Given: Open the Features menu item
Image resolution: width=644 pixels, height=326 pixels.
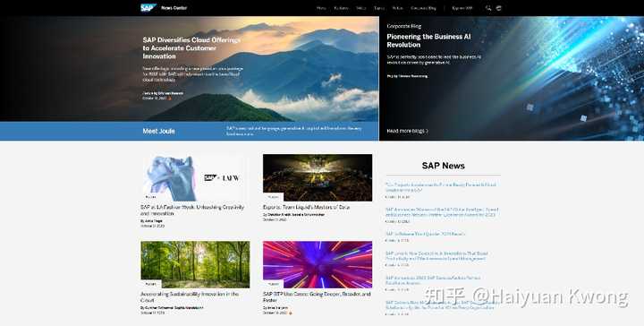Looking at the screenshot, I should coord(342,8).
